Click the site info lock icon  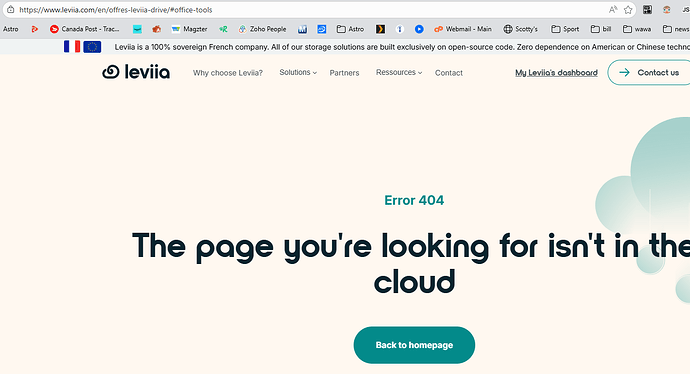(11, 9)
